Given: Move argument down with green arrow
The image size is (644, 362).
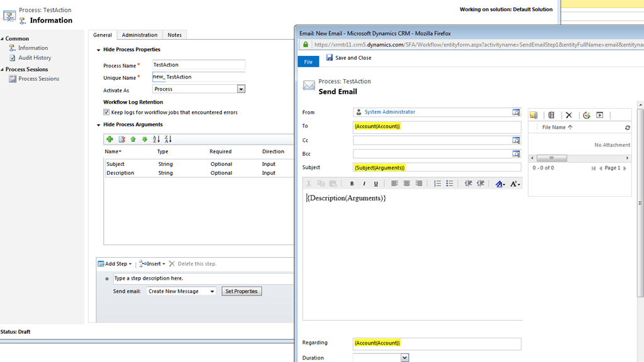Looking at the screenshot, I should [145, 139].
